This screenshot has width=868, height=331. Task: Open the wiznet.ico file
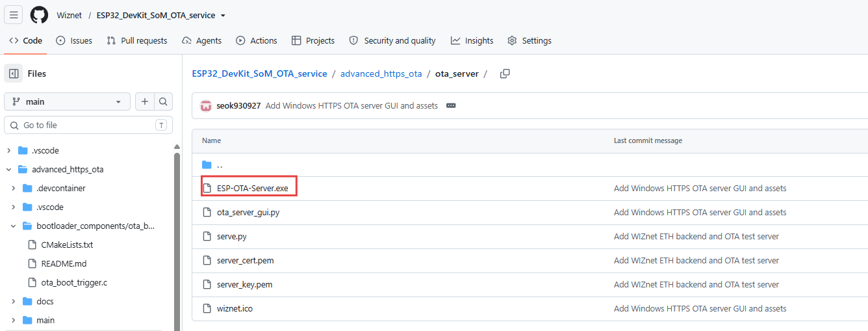point(235,308)
